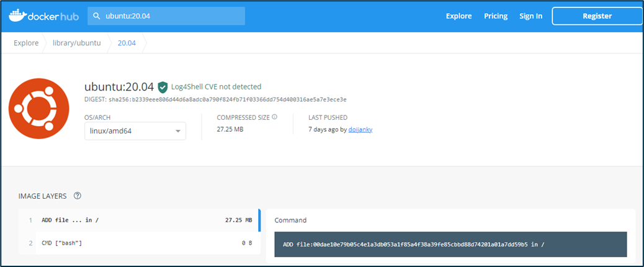Screen dimensions: 644x267
Task: Open the doijanky user profile link
Action: pyautogui.click(x=360, y=129)
